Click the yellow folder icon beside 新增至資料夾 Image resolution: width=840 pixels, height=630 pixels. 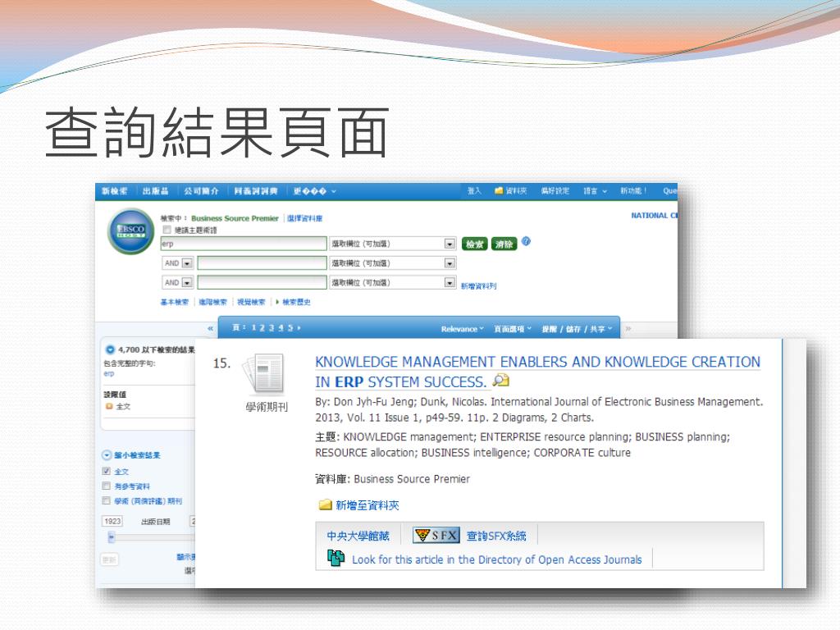pos(325,505)
